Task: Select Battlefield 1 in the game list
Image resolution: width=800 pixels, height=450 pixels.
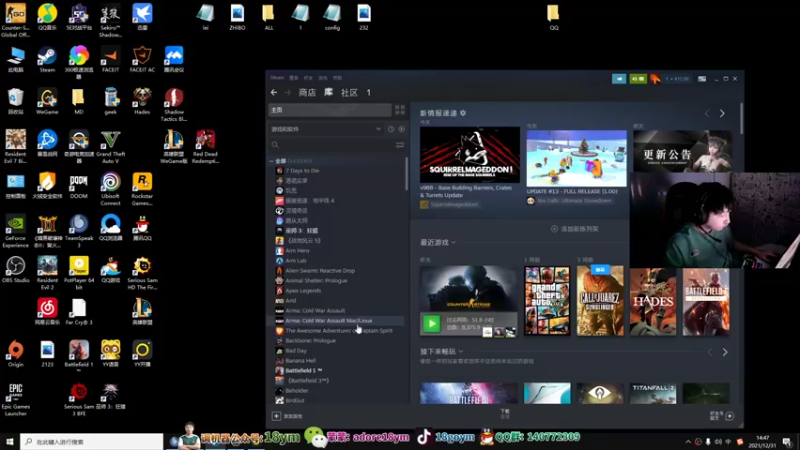Action: tap(304, 370)
